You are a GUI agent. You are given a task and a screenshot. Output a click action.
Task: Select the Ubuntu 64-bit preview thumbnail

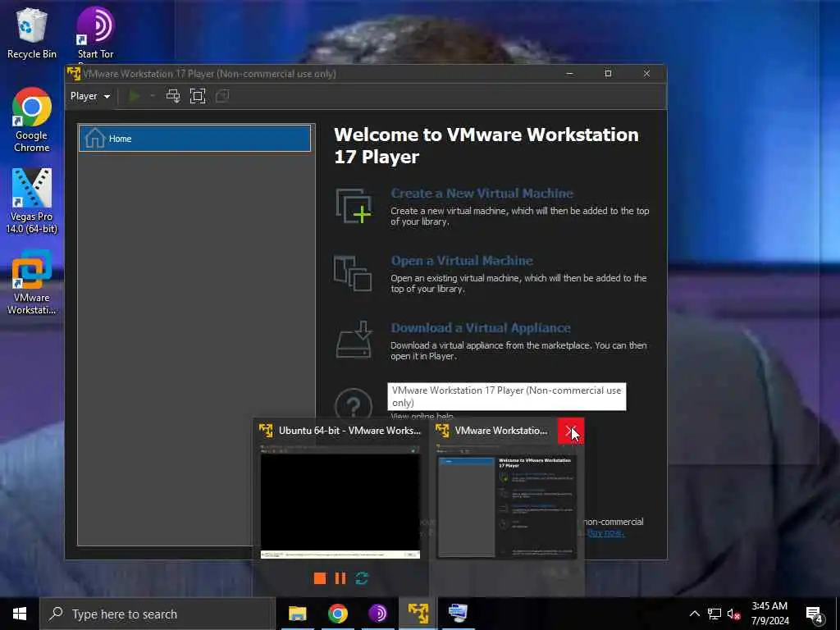(x=340, y=501)
